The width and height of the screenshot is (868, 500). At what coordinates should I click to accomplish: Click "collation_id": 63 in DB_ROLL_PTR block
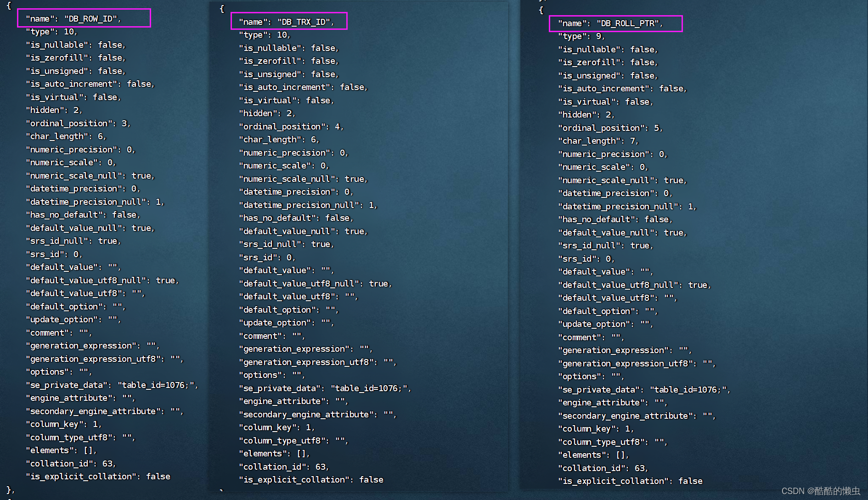click(603, 468)
